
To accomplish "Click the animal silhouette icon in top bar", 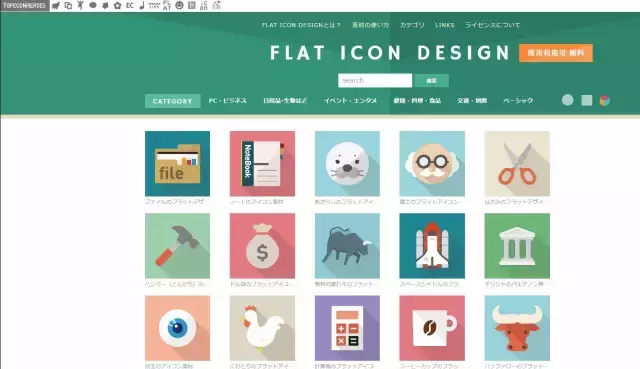I will (x=56, y=6).
